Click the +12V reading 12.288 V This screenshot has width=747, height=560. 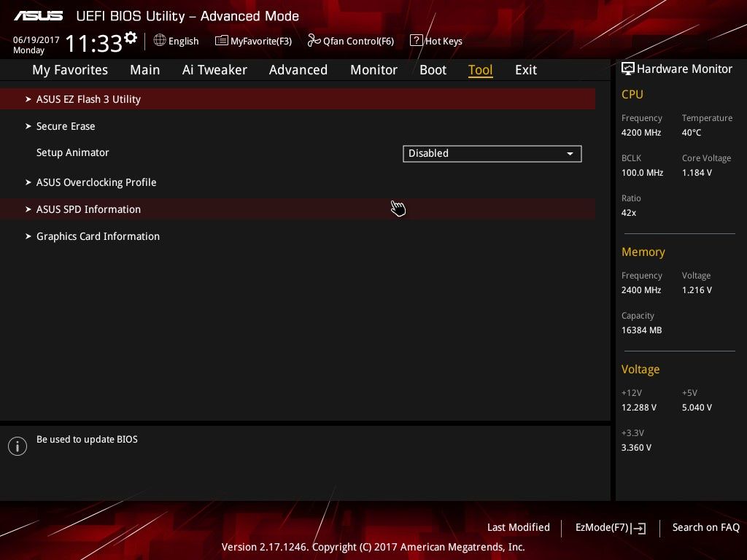639,408
